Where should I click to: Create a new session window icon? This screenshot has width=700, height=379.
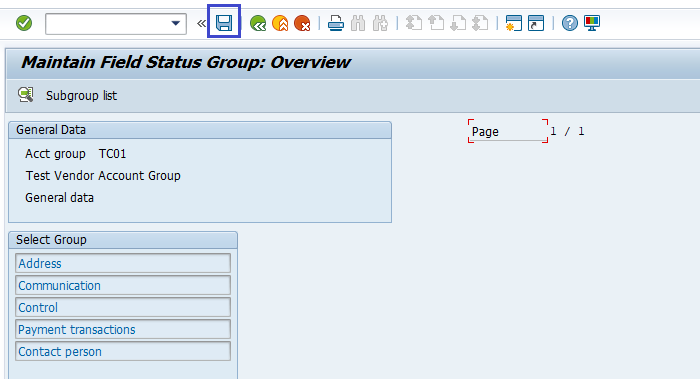click(x=513, y=23)
